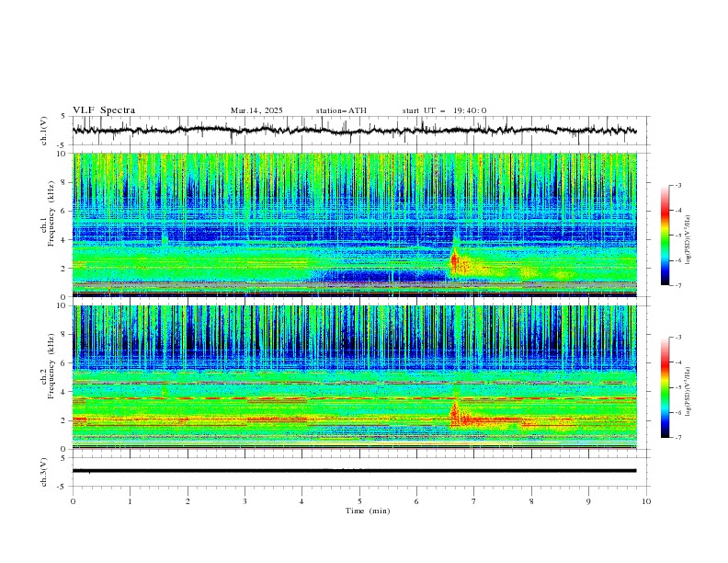
Task: Click the "-3" tick of lower color bar
Action: coord(677,338)
